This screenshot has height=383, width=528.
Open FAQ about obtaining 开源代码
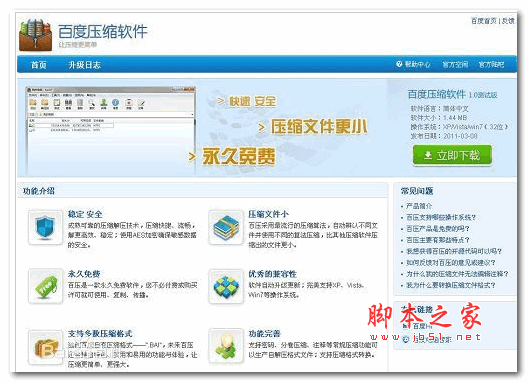tap(454, 251)
